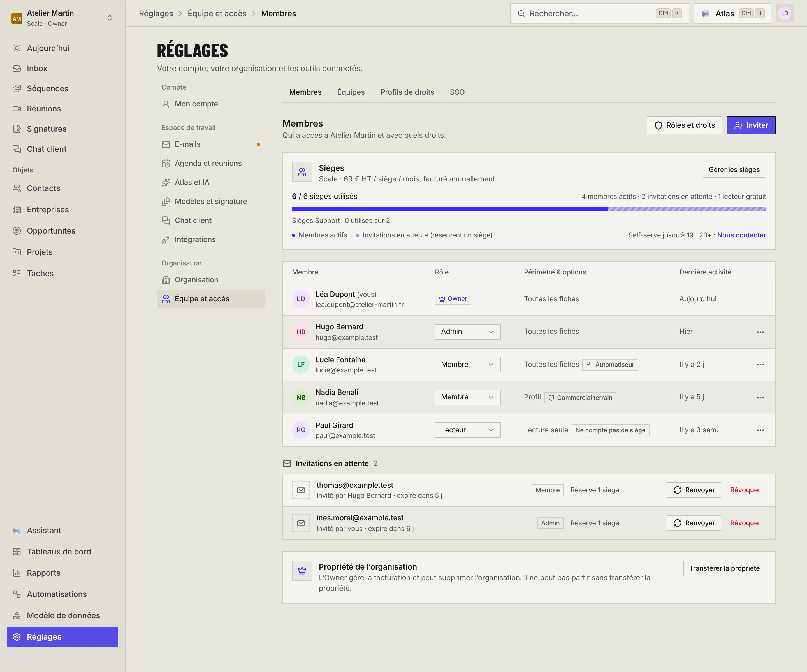Image resolution: width=807 pixels, height=672 pixels.
Task: Open Intégrations settings section
Action: 211,240
